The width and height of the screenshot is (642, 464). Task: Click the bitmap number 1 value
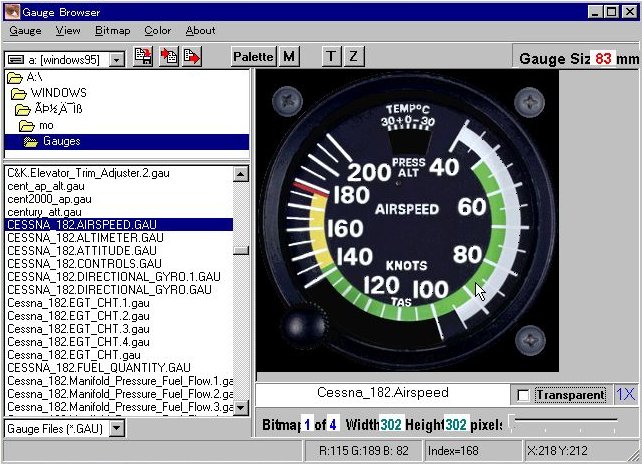coord(307,425)
